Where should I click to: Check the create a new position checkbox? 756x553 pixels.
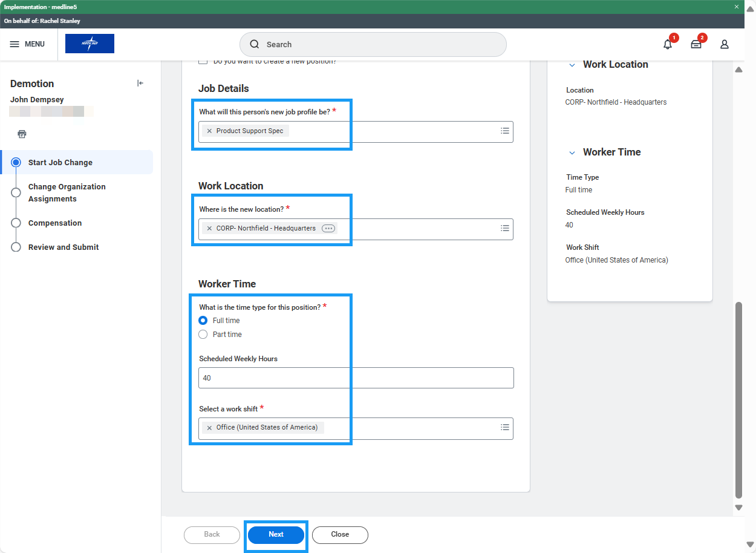(x=203, y=61)
